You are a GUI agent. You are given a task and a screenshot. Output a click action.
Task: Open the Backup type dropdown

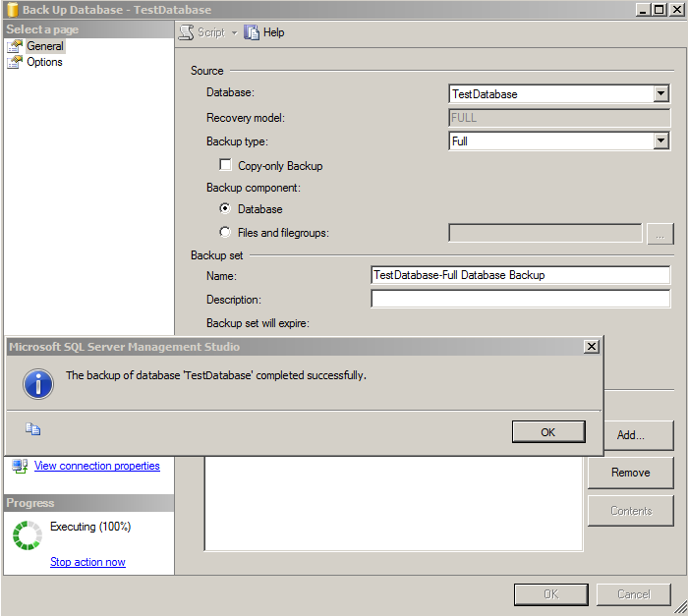pos(660,141)
